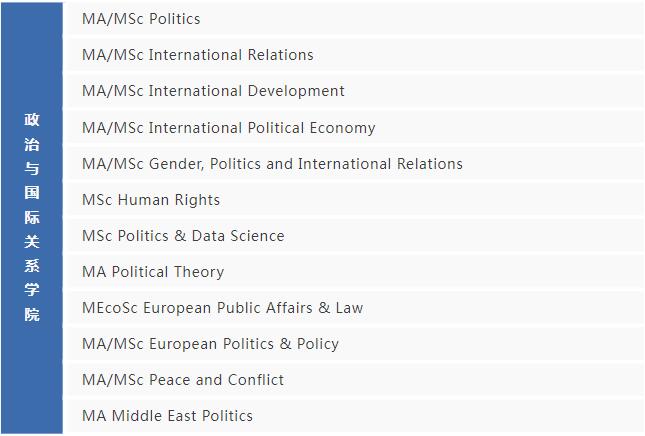Click the 国 character in blue column
645x436 pixels.
click(32, 192)
